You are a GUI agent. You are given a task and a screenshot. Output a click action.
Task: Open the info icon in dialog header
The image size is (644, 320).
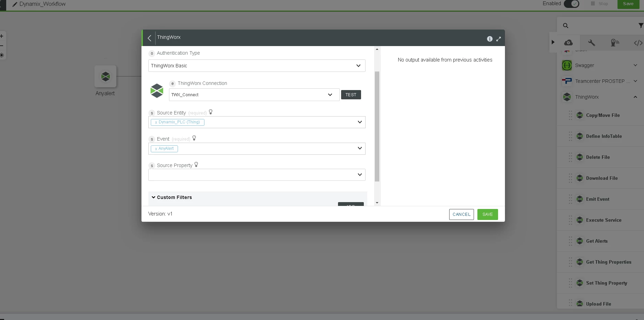tap(489, 39)
